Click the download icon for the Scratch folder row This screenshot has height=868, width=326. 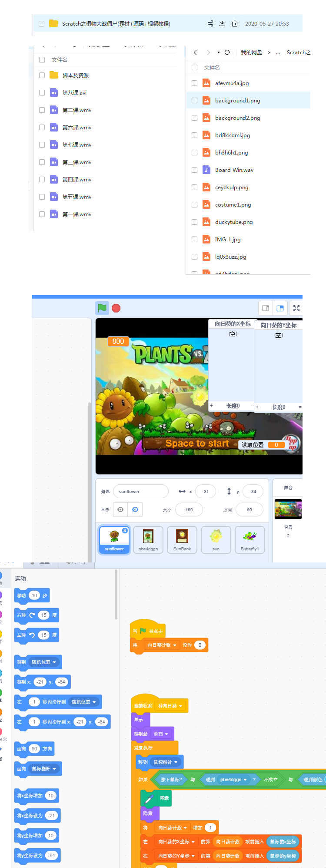[222, 23]
